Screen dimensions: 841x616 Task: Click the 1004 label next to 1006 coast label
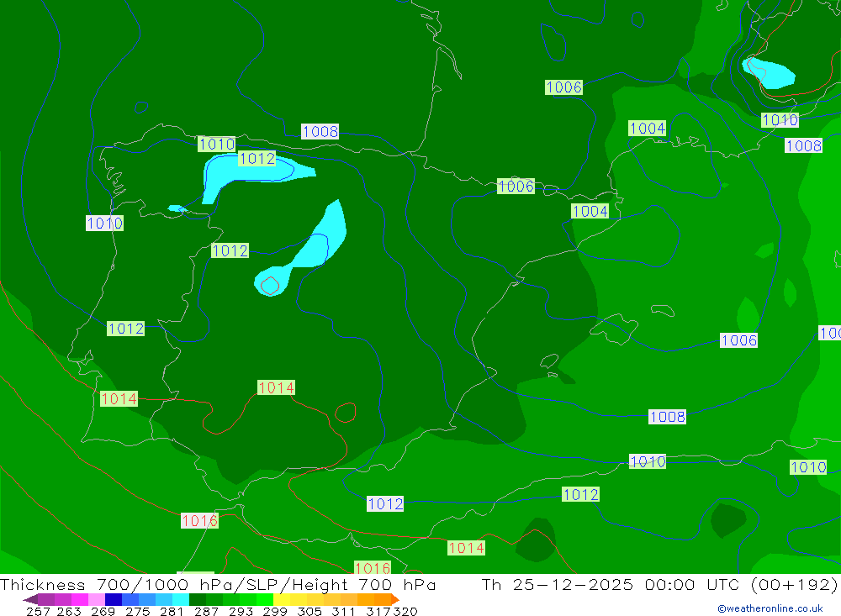point(590,211)
